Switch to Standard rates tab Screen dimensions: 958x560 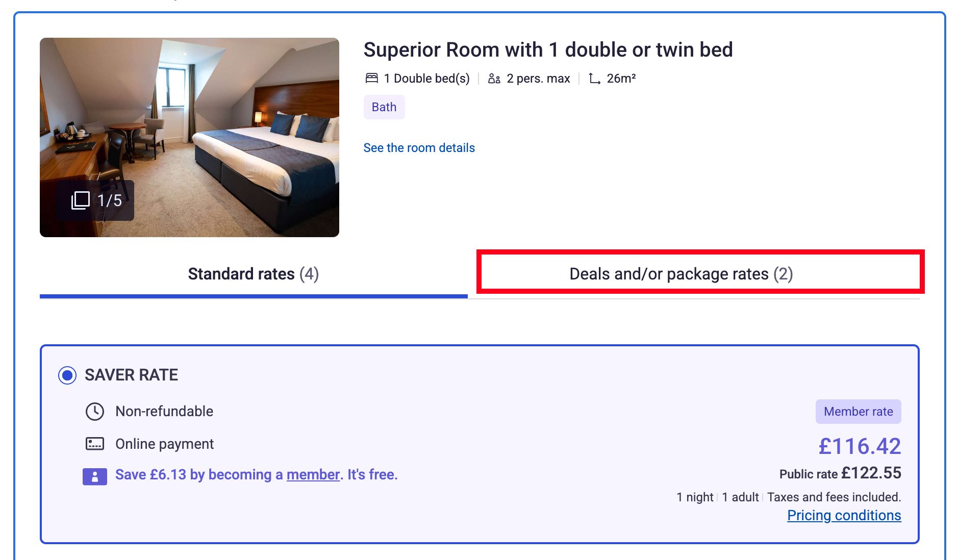[254, 274]
